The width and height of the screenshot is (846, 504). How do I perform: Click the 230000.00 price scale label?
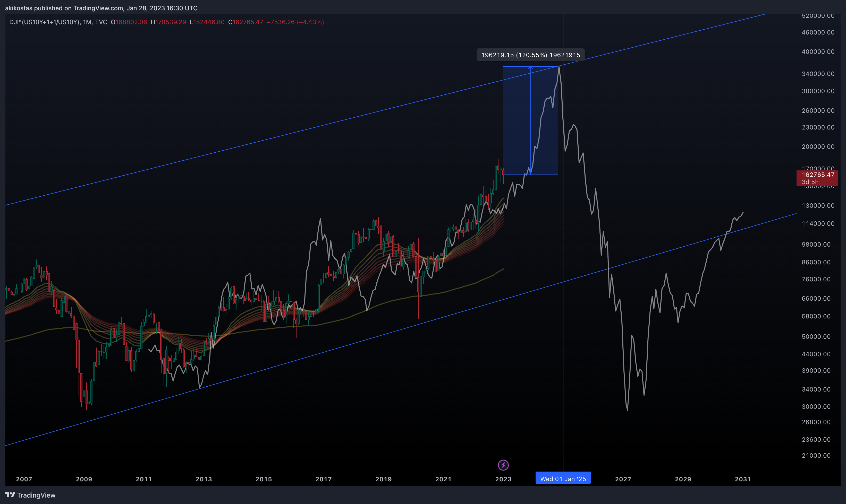(818, 127)
